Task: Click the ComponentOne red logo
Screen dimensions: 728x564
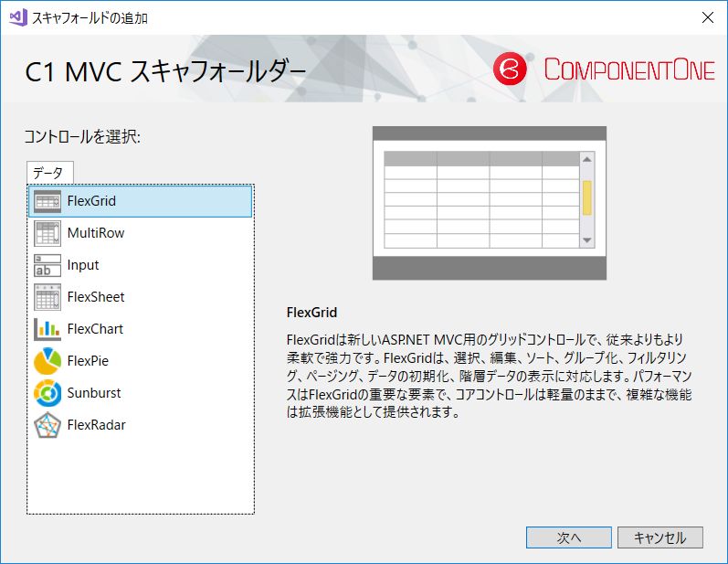Action: pos(510,69)
